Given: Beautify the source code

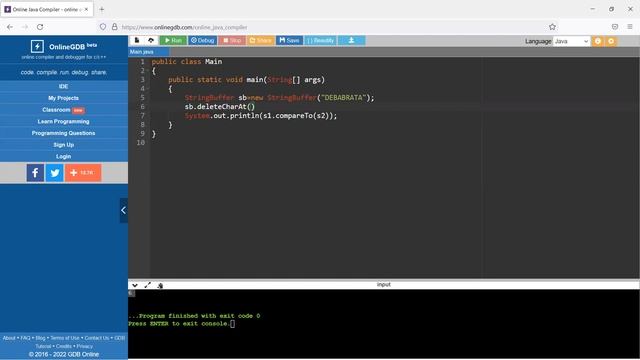Looking at the screenshot, I should pyautogui.click(x=320, y=40).
